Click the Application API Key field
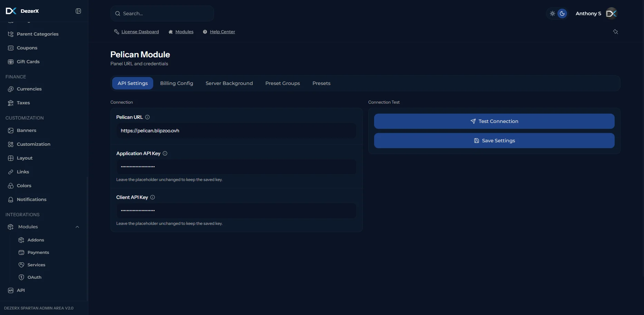The width and height of the screenshot is (644, 315). pyautogui.click(x=236, y=167)
